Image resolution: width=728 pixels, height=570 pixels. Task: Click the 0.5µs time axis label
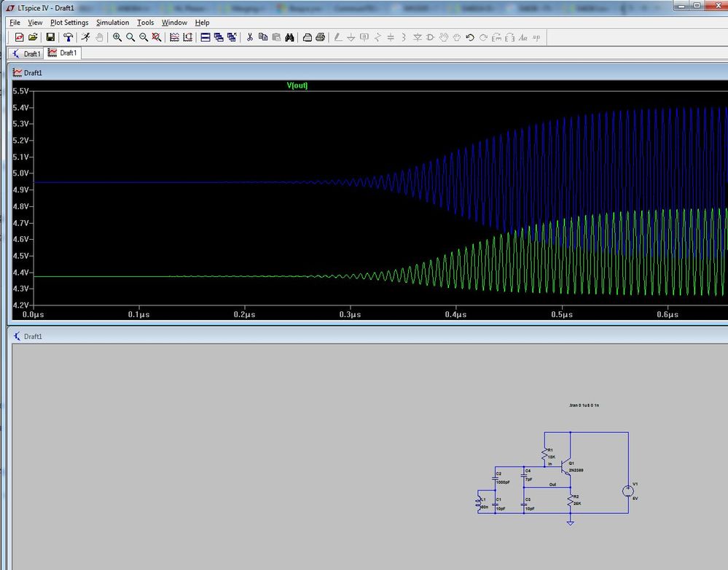[562, 314]
